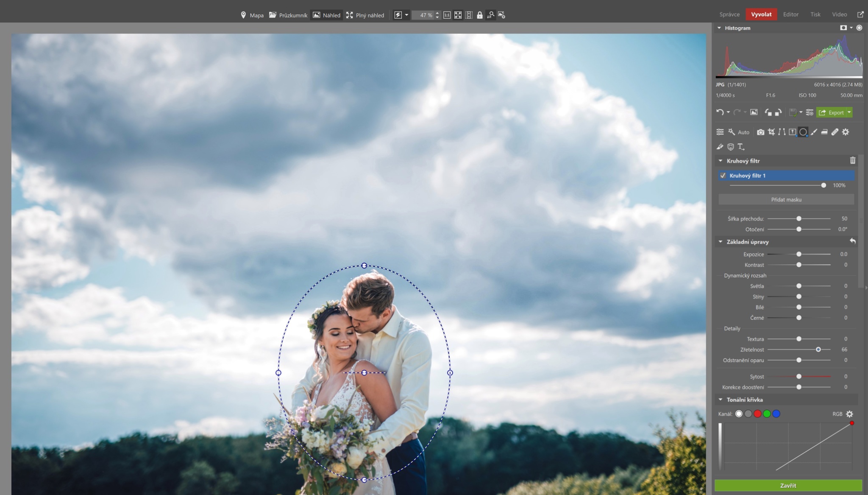Viewport: 868px width, 495px height.
Task: Select the text insert tool
Action: [x=741, y=147]
